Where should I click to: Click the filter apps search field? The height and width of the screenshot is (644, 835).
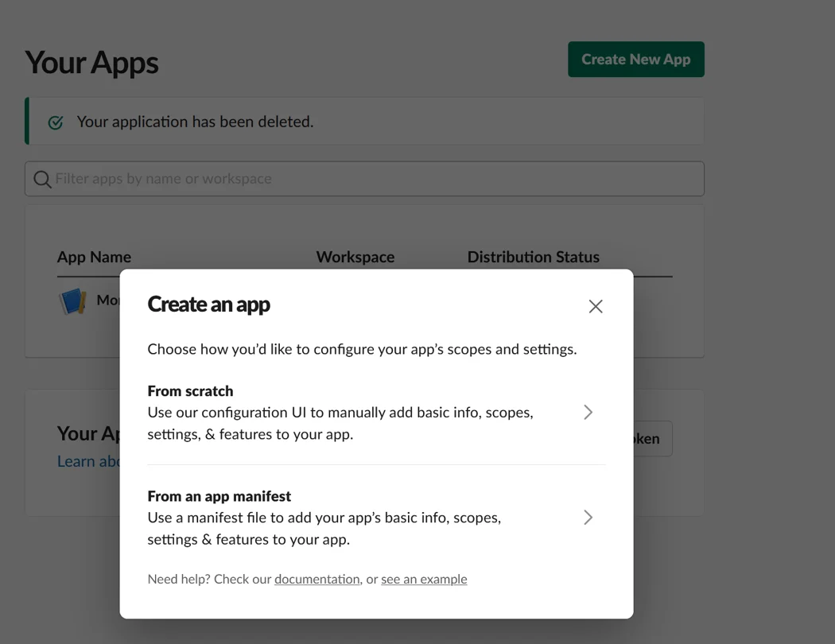[364, 178]
